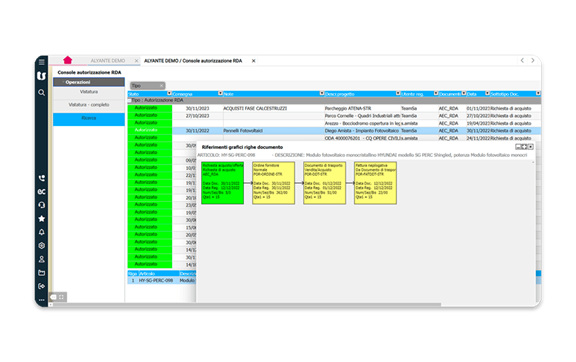The height and width of the screenshot is (362, 576).
Task: Collapse the Tipo: Autorizzazione RDA group
Action: tap(129, 100)
